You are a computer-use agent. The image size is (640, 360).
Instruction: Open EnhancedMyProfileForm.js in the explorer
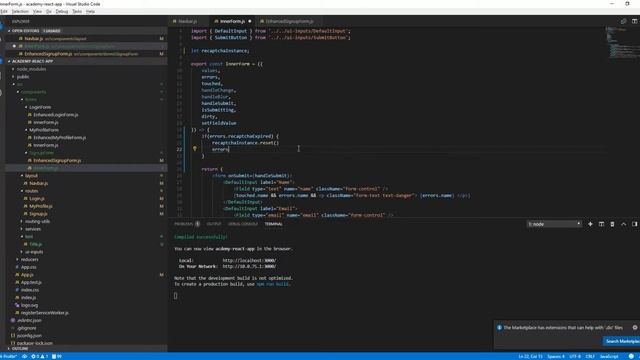click(60, 138)
